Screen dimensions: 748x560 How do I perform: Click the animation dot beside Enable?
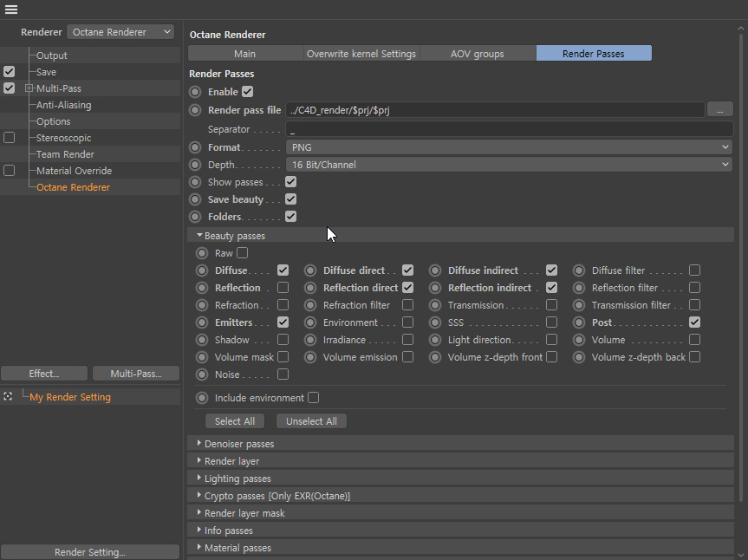[195, 92]
